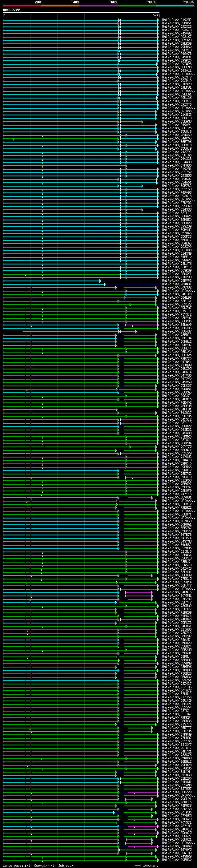Image resolution: width=197 pixels, height=868 pixels.
Task: Select hit UniRef100_B9GGP5
Action: (177, 260)
